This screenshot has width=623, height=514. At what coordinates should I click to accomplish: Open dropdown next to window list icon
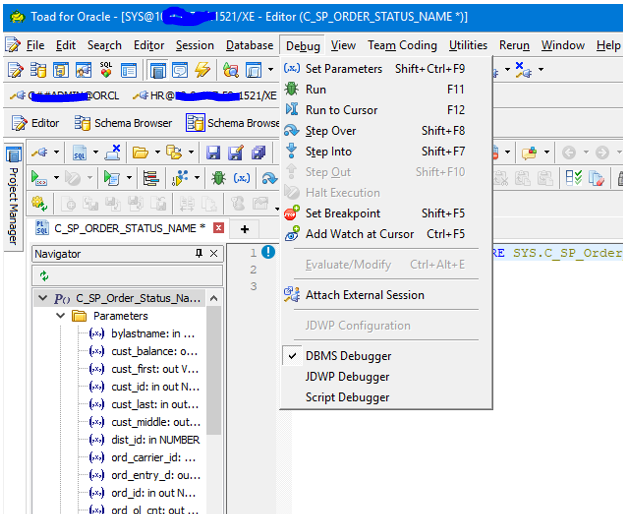pyautogui.click(x=271, y=70)
